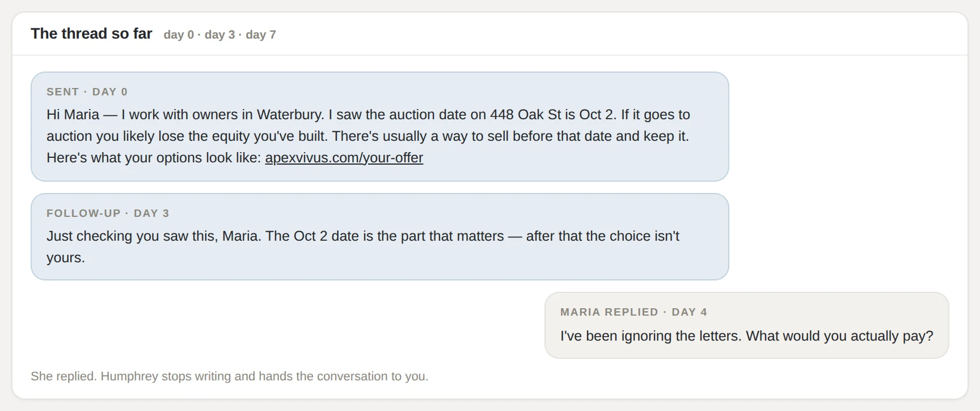Select Maria's reply message bubble
The height and width of the screenshot is (411, 980).
click(x=746, y=325)
